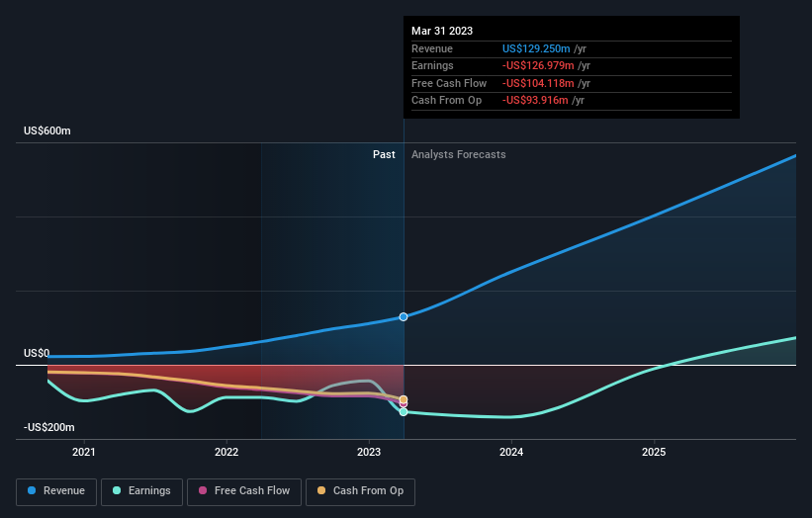Click the -US$104.118m free cash flow value
812x518 pixels.
click(538, 83)
